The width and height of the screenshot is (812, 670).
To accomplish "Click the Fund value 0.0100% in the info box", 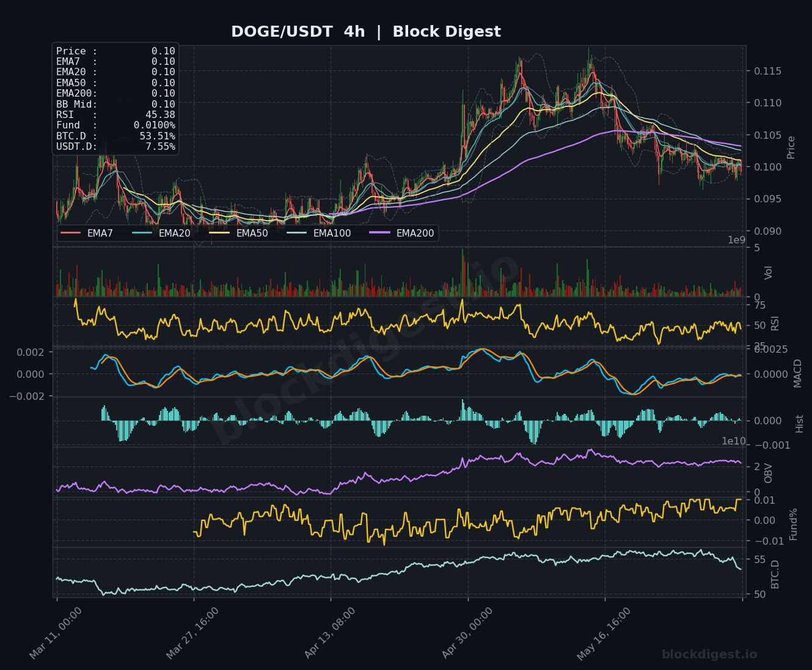I will (155, 125).
